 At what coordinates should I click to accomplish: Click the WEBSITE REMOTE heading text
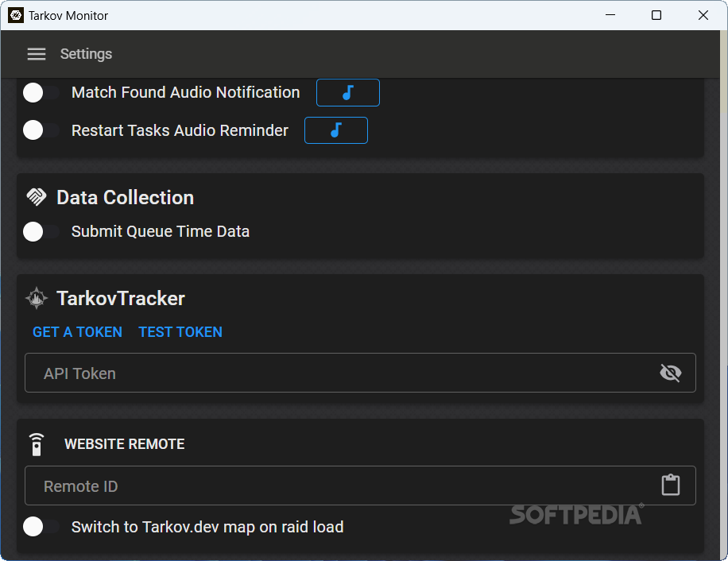click(125, 444)
